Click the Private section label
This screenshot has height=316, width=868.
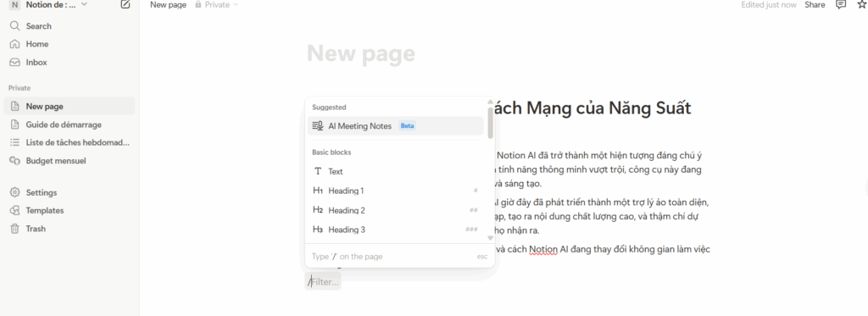click(x=19, y=88)
